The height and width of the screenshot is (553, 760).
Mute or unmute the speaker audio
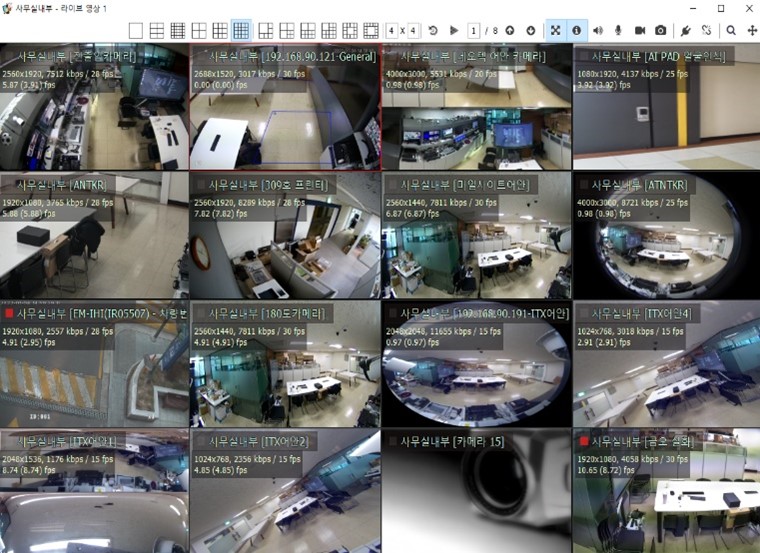(599, 31)
